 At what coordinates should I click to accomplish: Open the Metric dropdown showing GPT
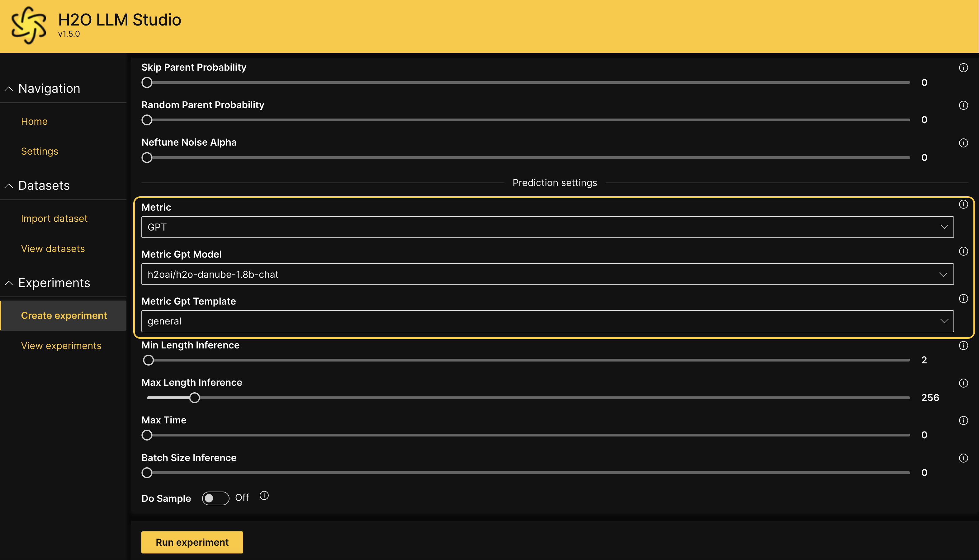tap(547, 227)
